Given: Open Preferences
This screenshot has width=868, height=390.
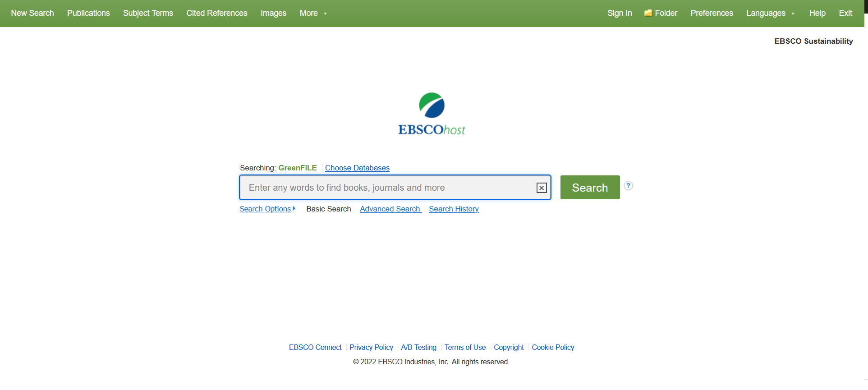Looking at the screenshot, I should click(712, 13).
